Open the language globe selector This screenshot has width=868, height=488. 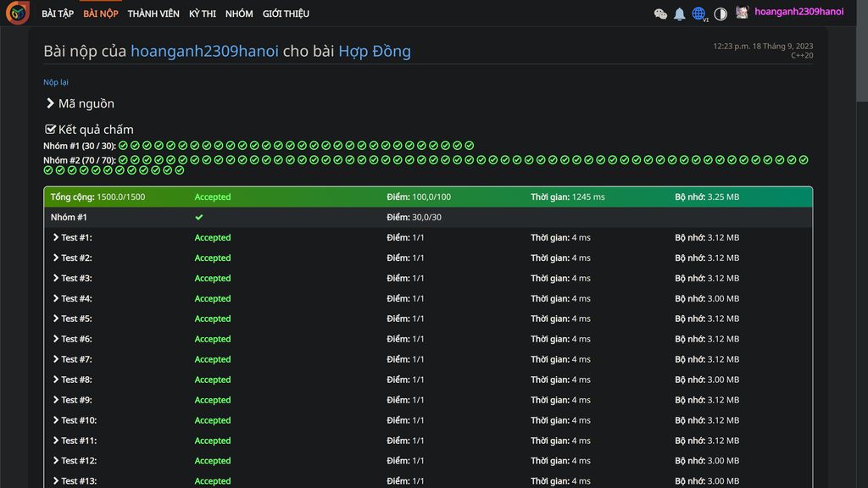pos(699,14)
